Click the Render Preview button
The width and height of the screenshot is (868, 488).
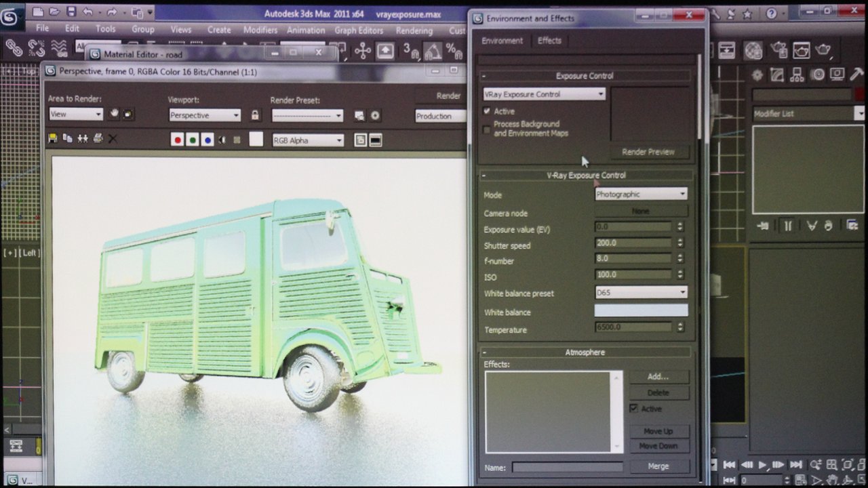point(648,152)
